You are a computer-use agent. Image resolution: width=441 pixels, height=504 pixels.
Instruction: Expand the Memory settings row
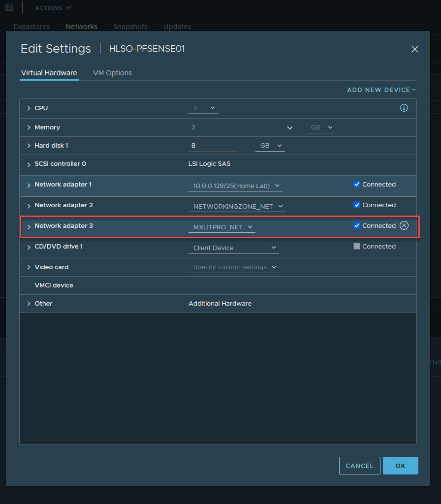point(29,127)
